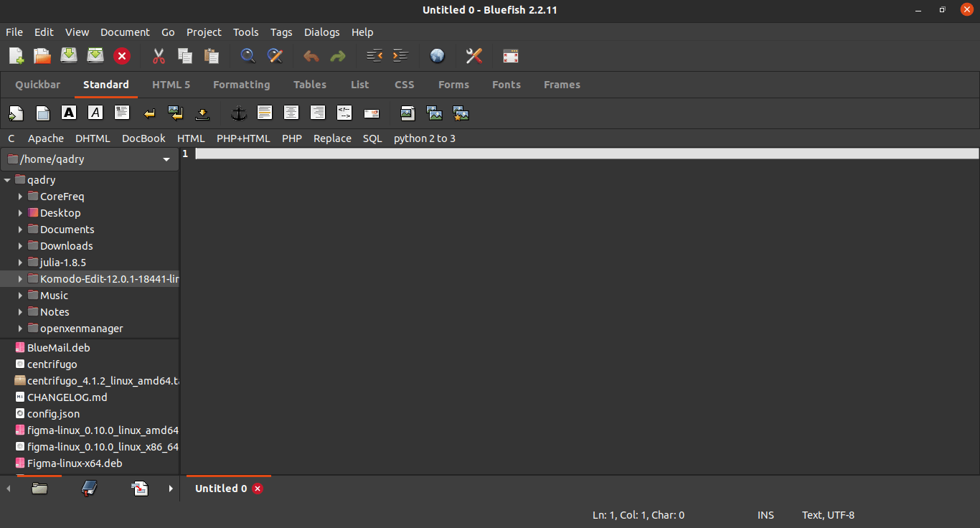Switch to the Formatting toolbar tab
The height and width of the screenshot is (528, 980).
242,85
